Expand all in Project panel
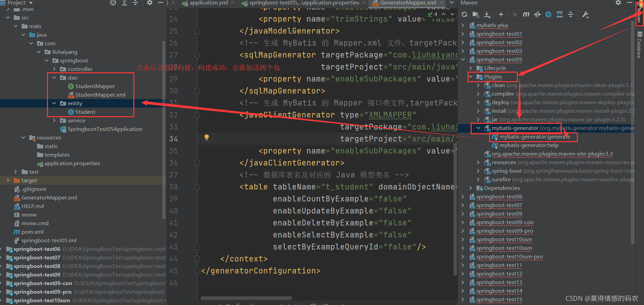Image resolution: width=644 pixels, height=305 pixels. pos(124,3)
